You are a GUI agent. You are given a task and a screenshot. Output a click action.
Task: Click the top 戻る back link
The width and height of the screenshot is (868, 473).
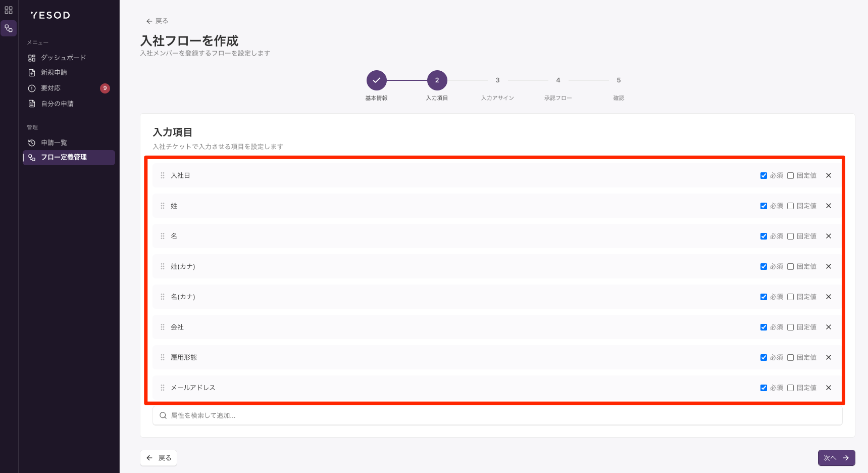click(x=157, y=21)
